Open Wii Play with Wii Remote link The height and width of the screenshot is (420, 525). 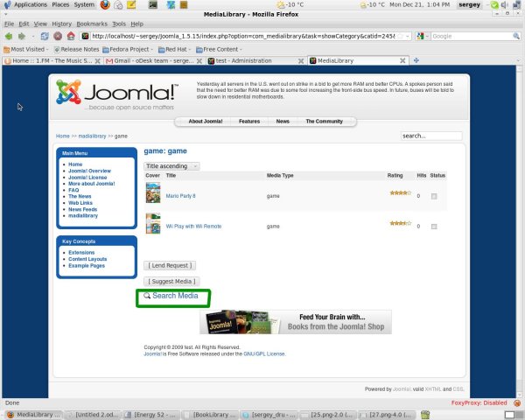(193, 227)
